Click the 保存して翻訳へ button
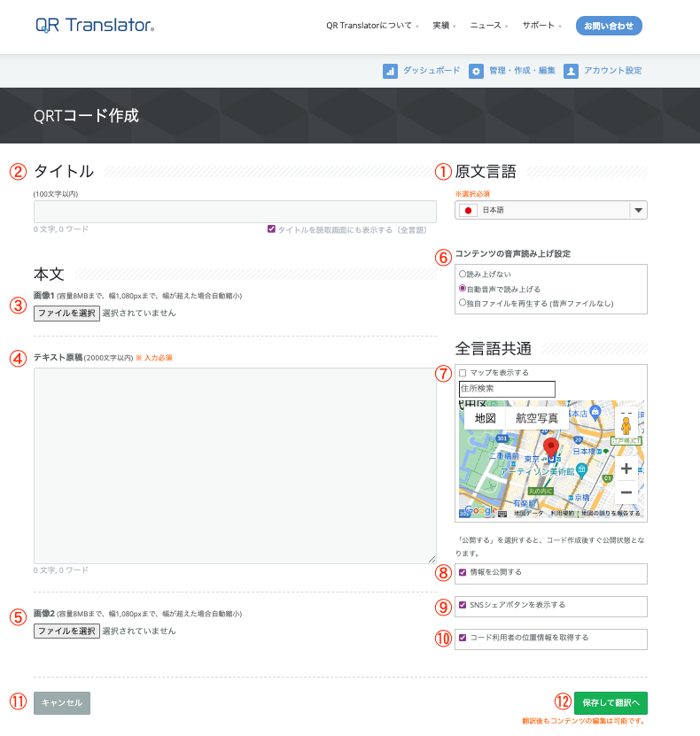 tap(611, 702)
